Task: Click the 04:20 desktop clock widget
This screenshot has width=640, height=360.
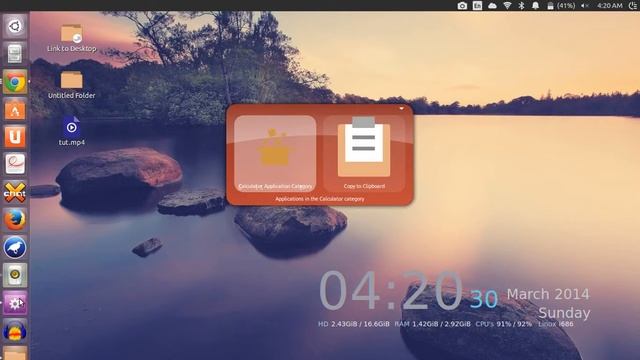Action: [x=391, y=291]
